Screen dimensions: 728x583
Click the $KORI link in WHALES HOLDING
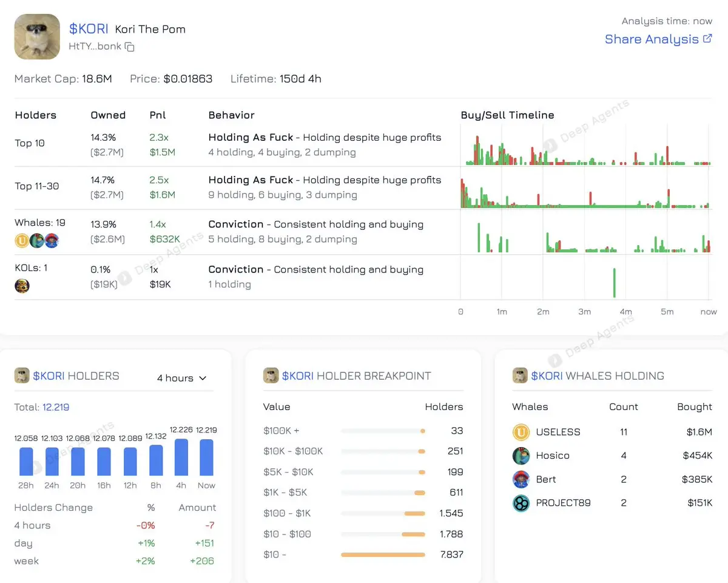click(x=546, y=376)
